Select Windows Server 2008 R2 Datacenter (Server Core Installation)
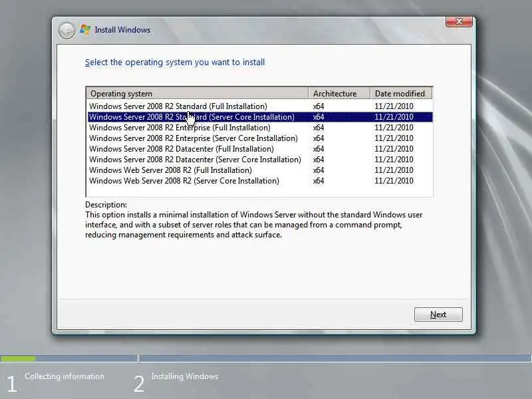Viewport: 532px width, 399px height. pyautogui.click(x=260, y=160)
